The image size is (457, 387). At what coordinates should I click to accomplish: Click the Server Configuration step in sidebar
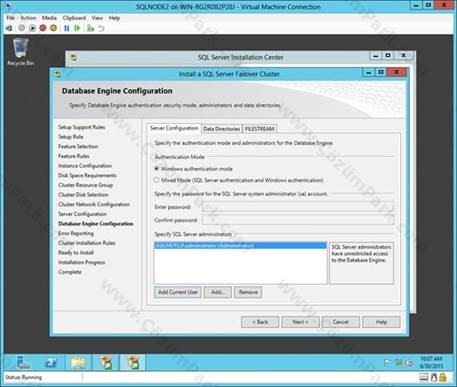pos(82,214)
